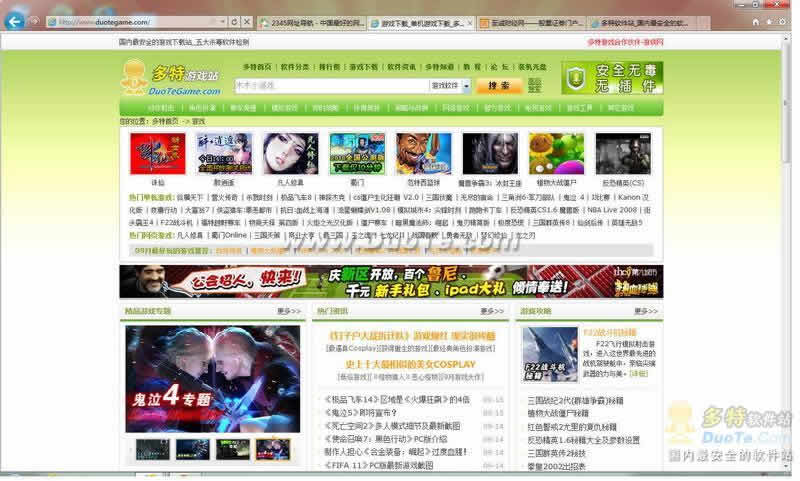Click the browser back arrow button
Image resolution: width=800 pixels, height=481 pixels.
pos(13,20)
